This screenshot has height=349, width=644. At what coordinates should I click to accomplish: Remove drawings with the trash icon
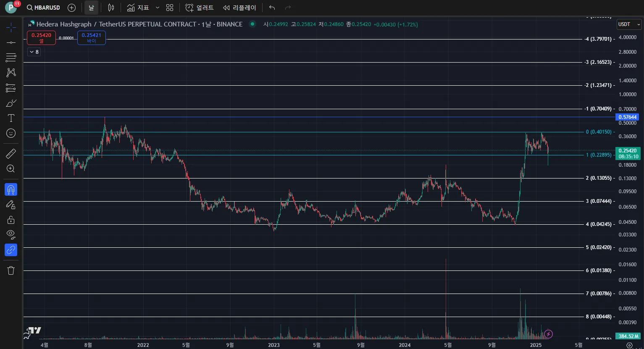coord(11,270)
